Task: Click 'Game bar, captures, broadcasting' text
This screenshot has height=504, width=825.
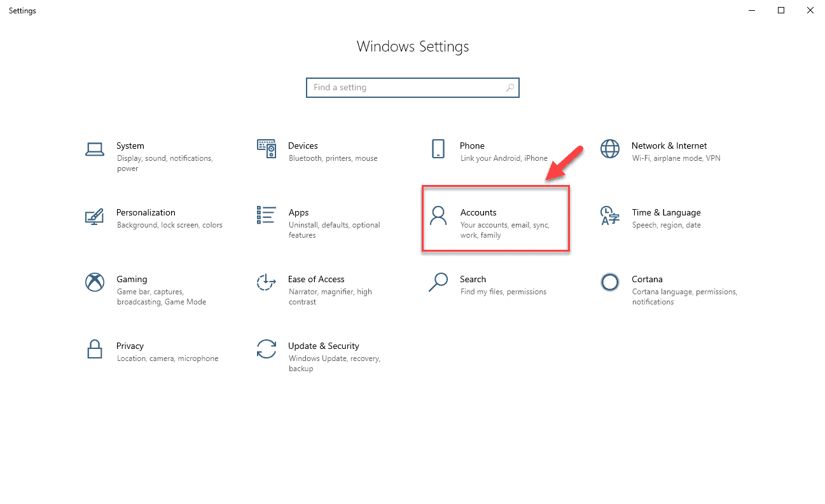Action: coord(161,297)
